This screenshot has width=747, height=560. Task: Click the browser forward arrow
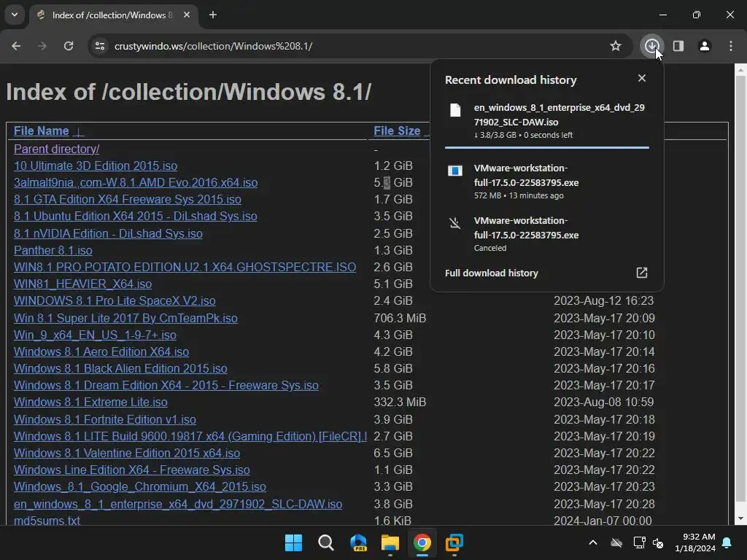tap(42, 46)
